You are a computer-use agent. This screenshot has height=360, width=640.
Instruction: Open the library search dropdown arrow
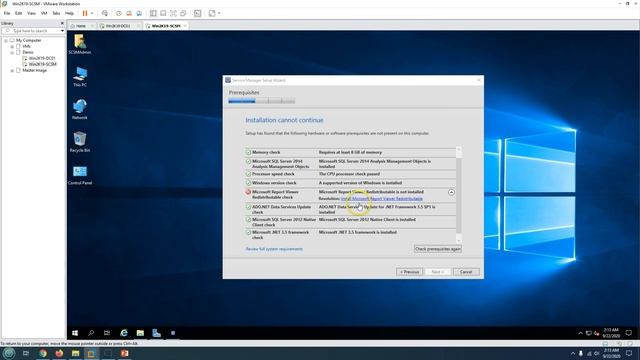62,31
